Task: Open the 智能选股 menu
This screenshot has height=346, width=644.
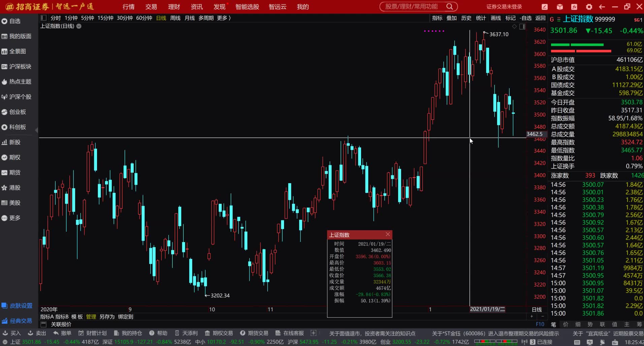Action: [x=247, y=7]
